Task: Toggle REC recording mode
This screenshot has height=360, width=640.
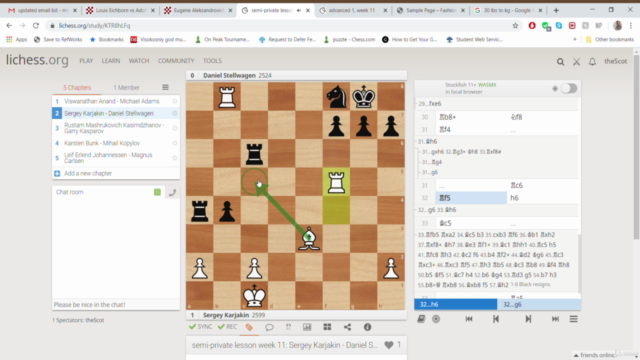Action: pyautogui.click(x=227, y=327)
